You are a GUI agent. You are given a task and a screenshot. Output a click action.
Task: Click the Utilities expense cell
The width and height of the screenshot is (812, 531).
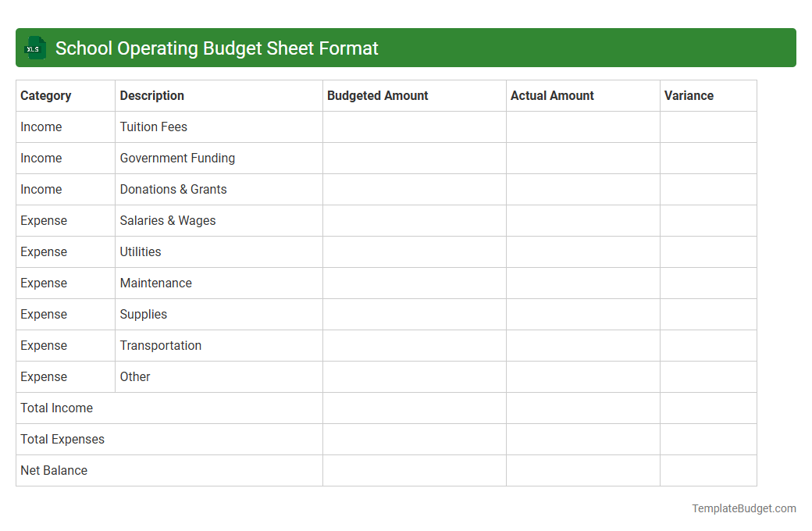click(141, 251)
